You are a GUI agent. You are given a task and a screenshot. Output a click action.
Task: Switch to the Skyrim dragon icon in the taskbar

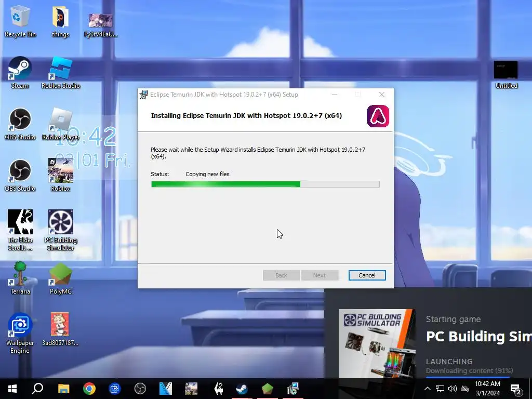coord(219,389)
